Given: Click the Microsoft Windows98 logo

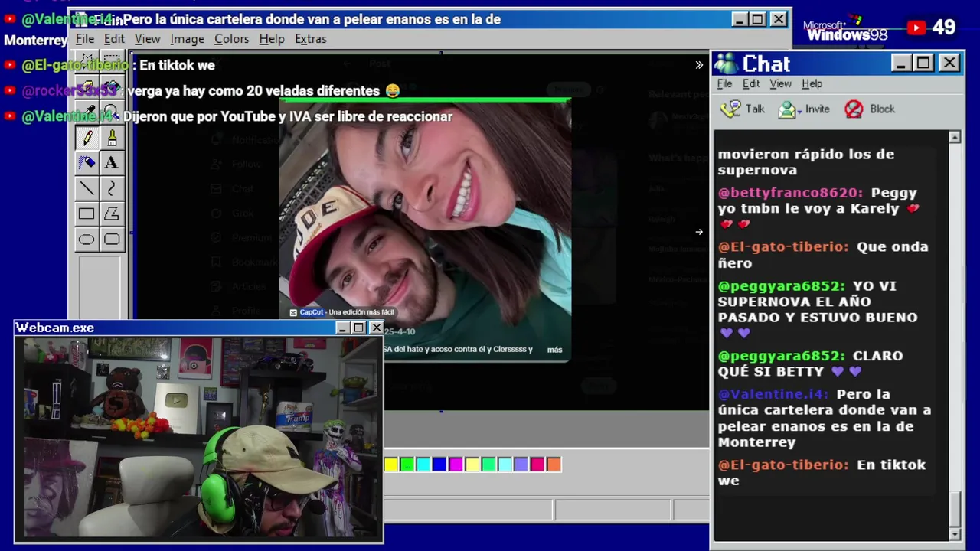Looking at the screenshot, I should click(x=845, y=29).
